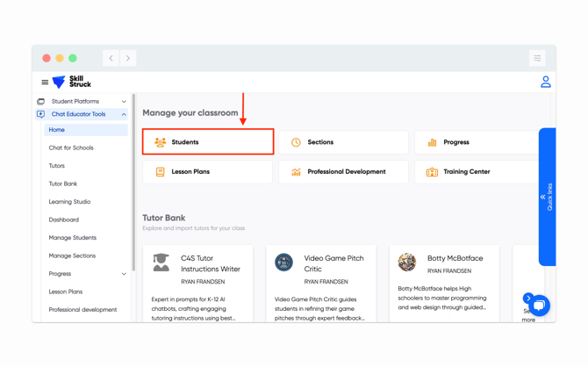Click the Lesson Plans book icon
This screenshot has height=367, width=588.
(160, 172)
